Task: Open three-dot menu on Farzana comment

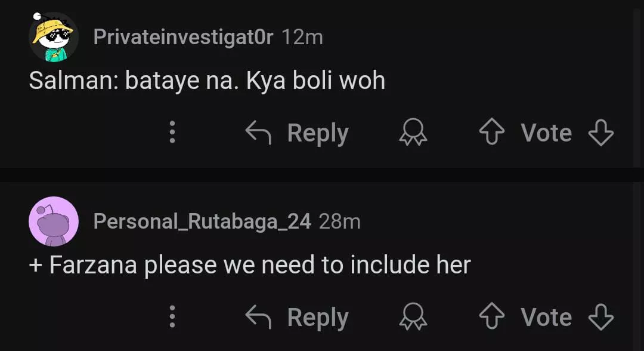Action: pos(172,316)
